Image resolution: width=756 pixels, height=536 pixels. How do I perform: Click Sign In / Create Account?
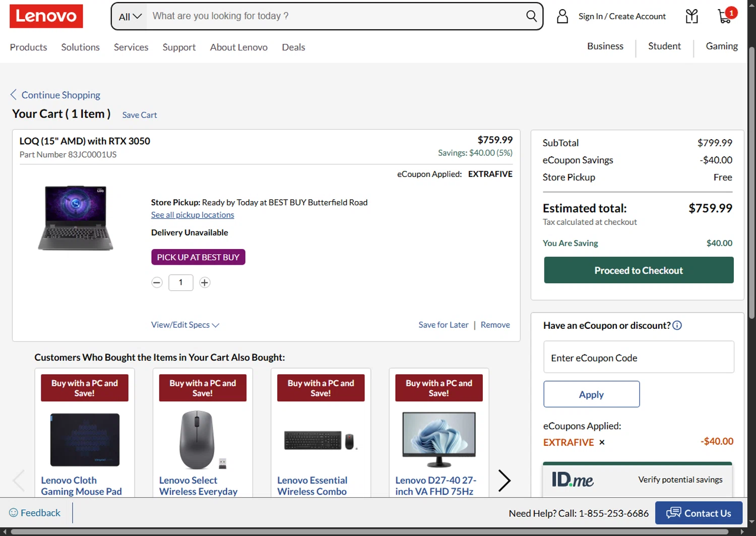(622, 16)
